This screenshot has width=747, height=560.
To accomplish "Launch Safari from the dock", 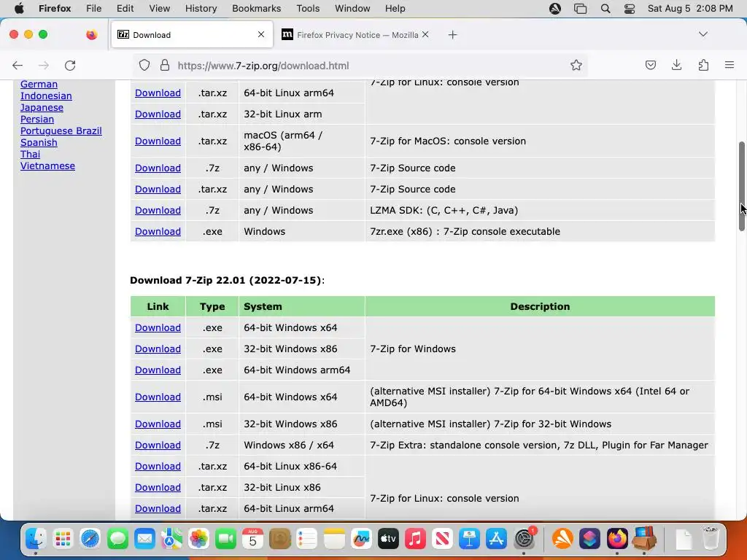I will [x=90, y=539].
